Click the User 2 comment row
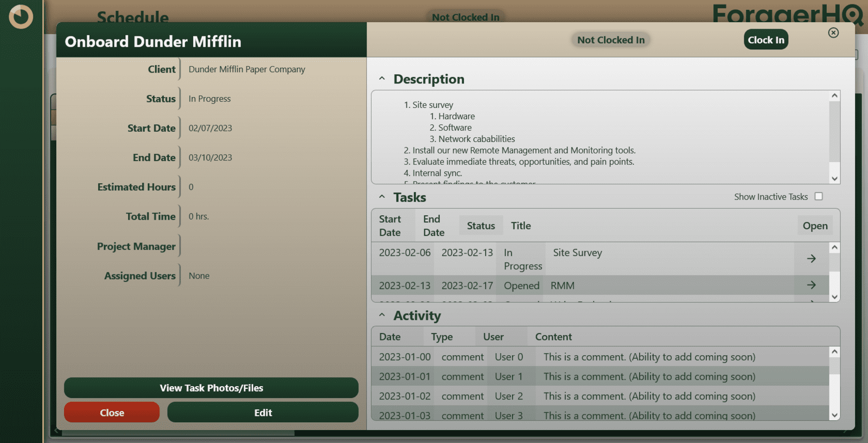The width and height of the screenshot is (868, 443). (600, 396)
